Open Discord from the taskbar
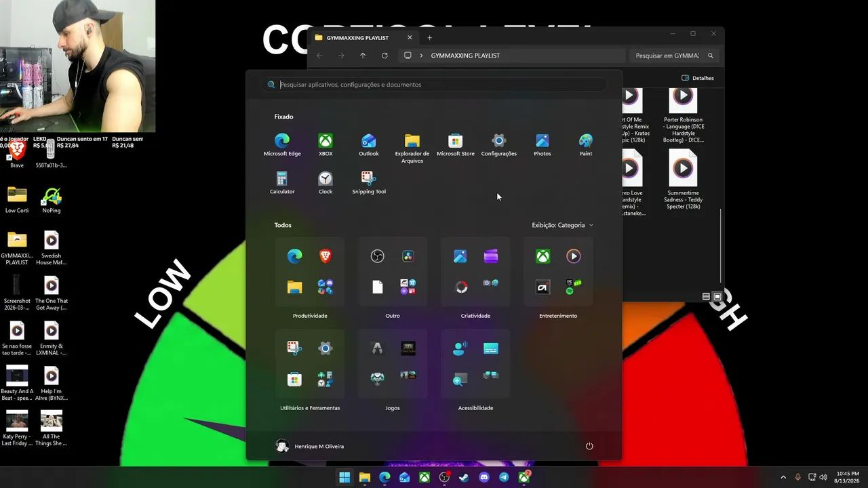 (484, 477)
